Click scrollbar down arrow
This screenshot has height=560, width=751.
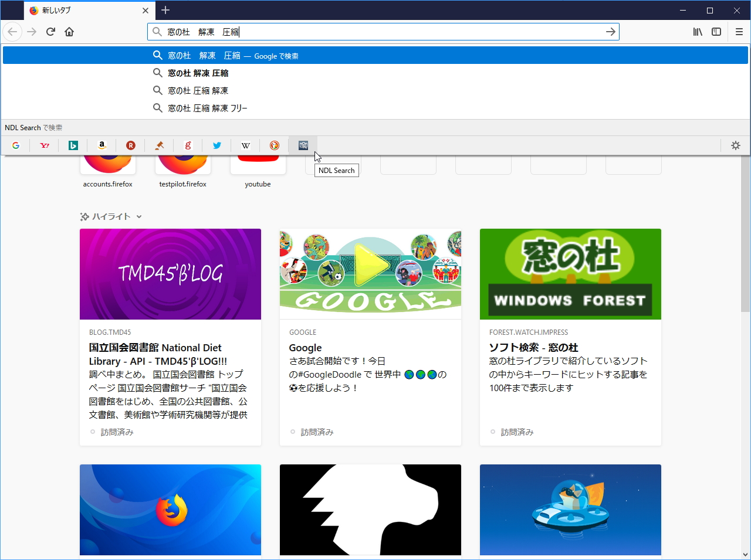745,554
